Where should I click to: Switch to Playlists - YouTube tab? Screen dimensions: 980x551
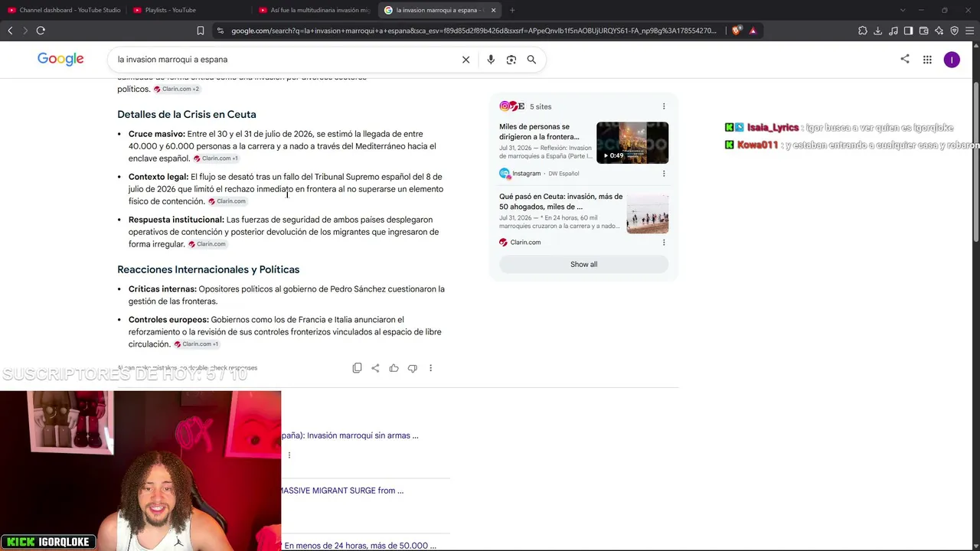(x=189, y=10)
